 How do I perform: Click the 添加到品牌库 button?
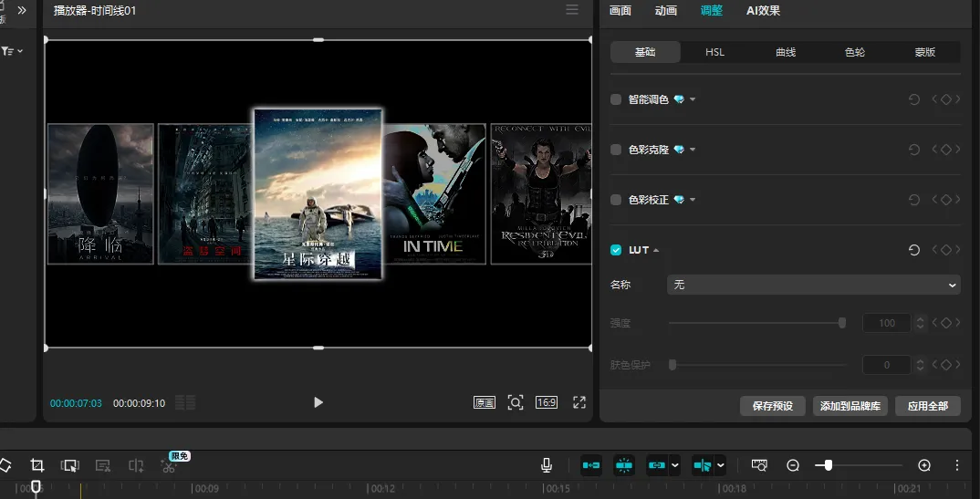(850, 406)
